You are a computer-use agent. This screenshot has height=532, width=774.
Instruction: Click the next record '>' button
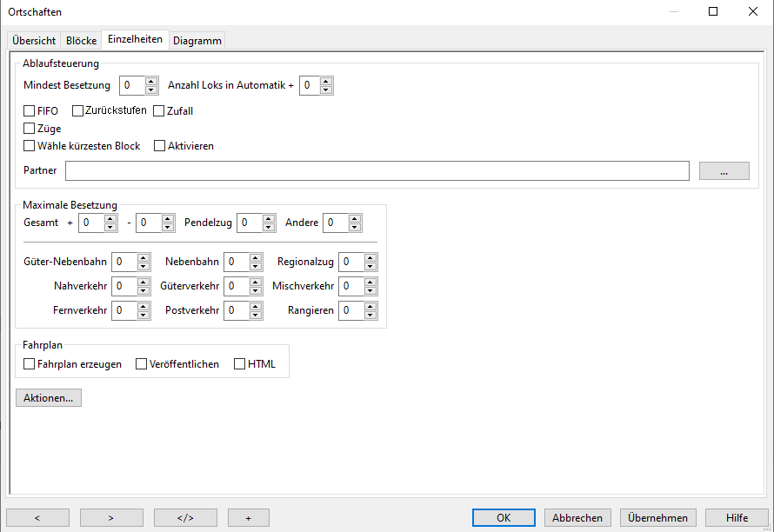pos(111,518)
